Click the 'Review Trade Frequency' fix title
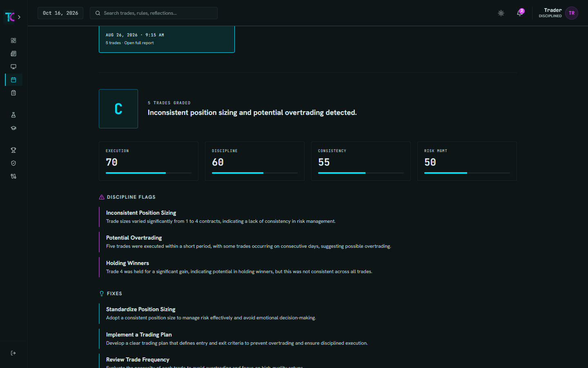 click(x=138, y=359)
